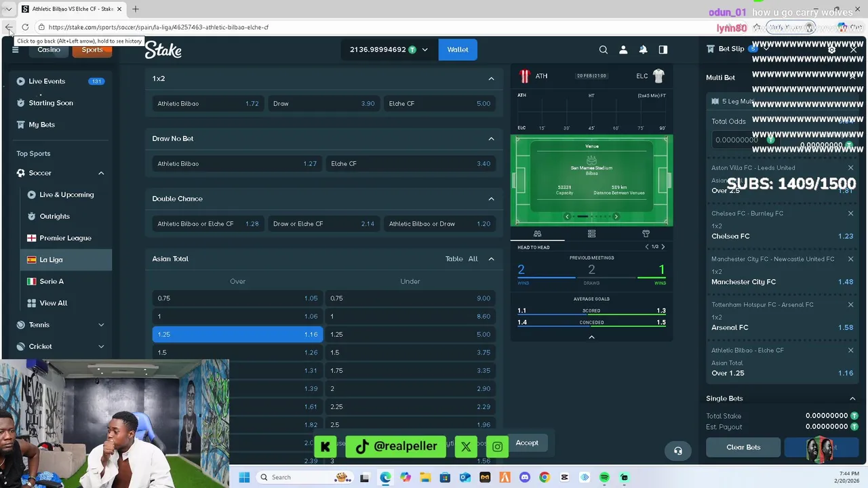
Task: Open the balance currency dropdown
Action: point(425,49)
